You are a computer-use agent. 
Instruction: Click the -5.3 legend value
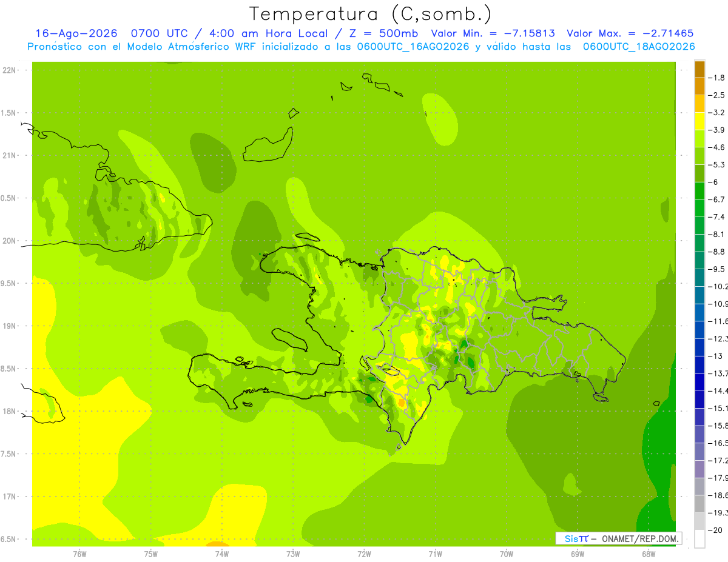point(716,165)
